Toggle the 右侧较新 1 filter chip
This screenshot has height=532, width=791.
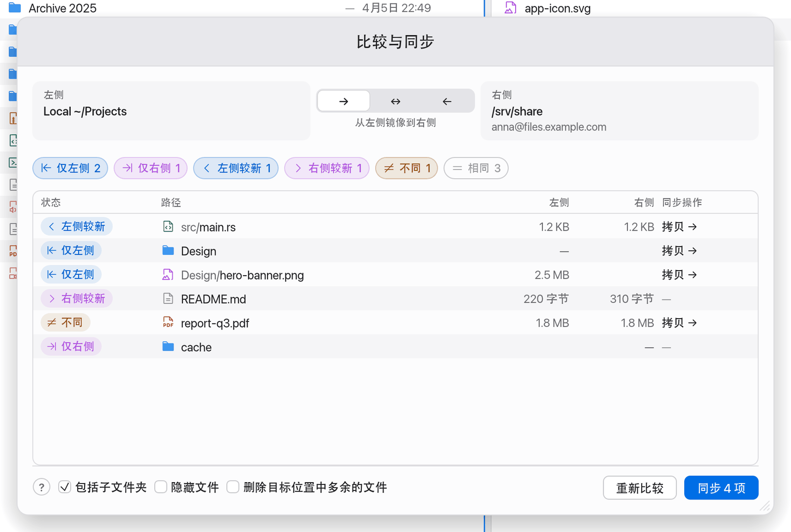coord(327,168)
